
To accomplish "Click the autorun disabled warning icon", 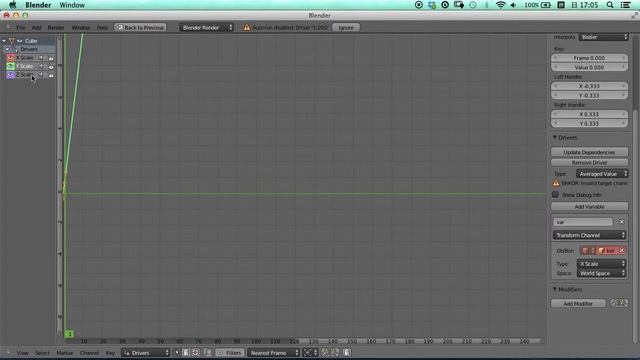I will (x=247, y=27).
